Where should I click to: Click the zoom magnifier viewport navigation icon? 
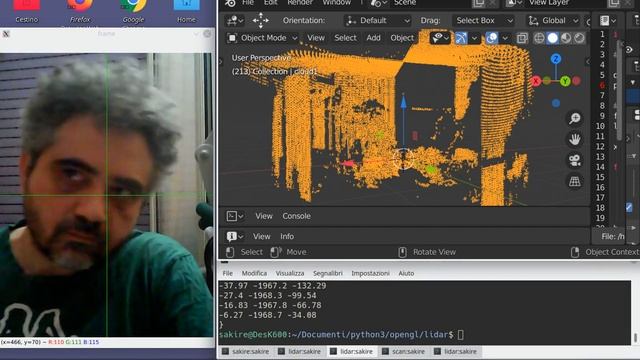[575, 118]
